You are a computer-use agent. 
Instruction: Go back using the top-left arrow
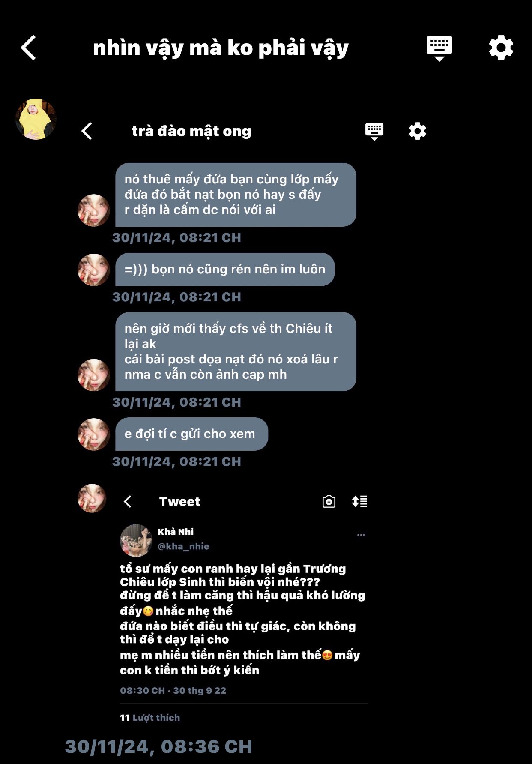(28, 48)
